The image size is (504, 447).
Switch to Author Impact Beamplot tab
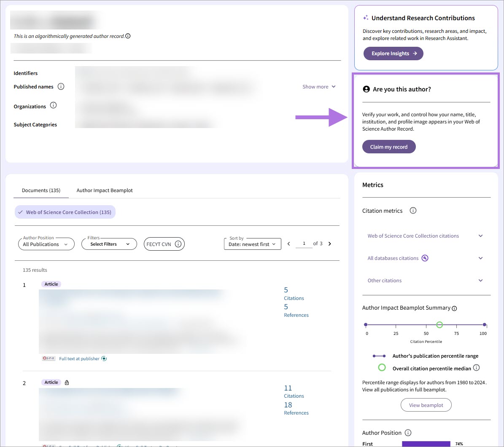tap(105, 190)
